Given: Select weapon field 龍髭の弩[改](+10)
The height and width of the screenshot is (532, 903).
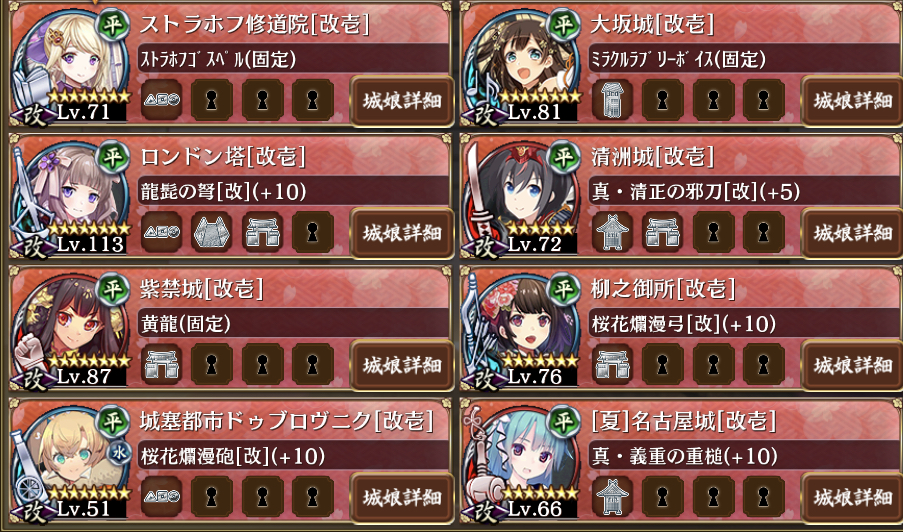Looking at the screenshot, I should 294,192.
